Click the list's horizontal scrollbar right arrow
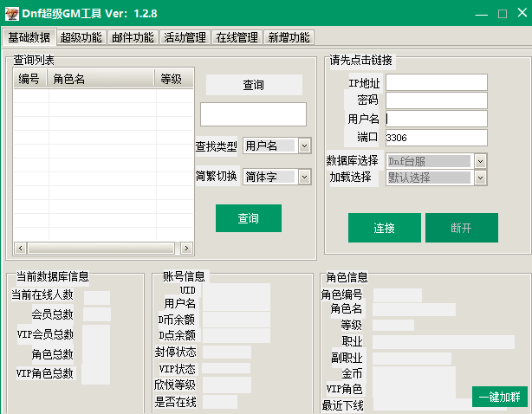 [187, 249]
